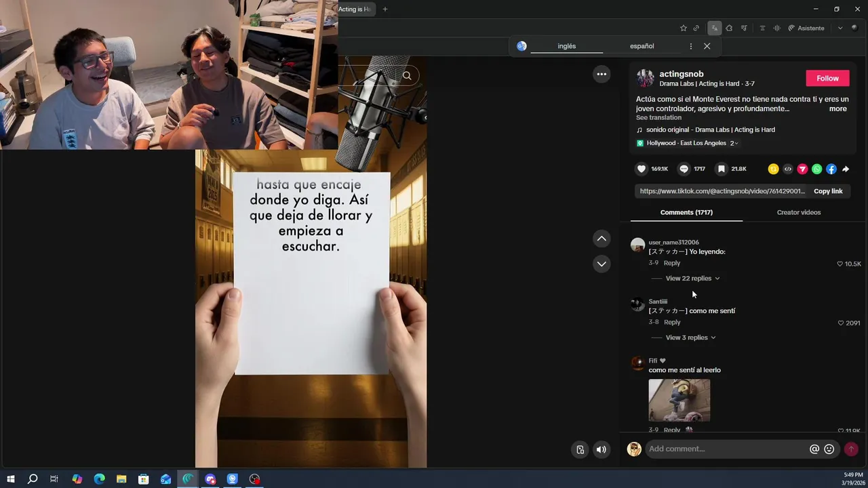Insert mention with @ icon
This screenshot has height=488, width=868.
[814, 449]
